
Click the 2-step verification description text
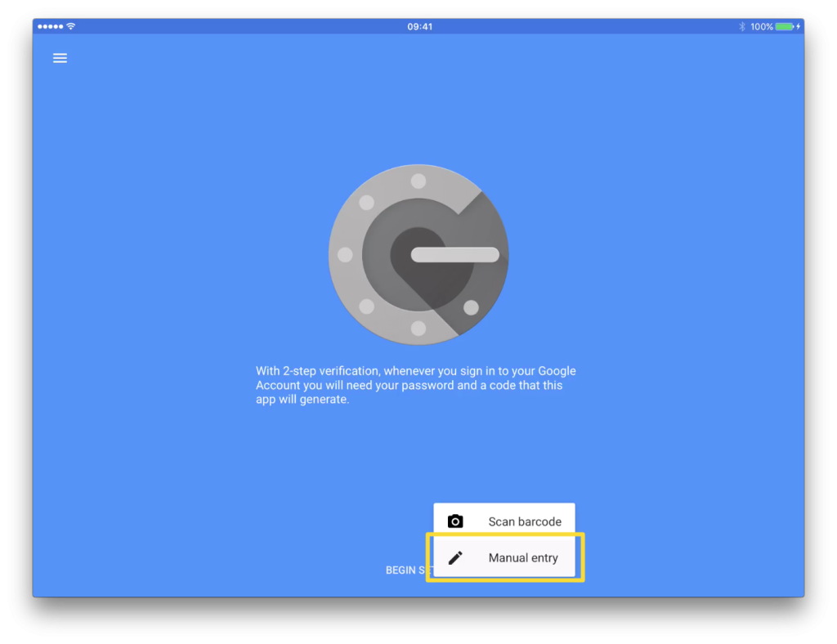[x=418, y=385]
